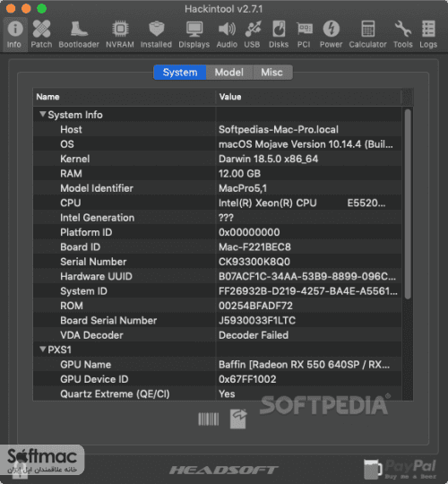Open the Calculator section
The image size is (448, 484).
(x=367, y=34)
